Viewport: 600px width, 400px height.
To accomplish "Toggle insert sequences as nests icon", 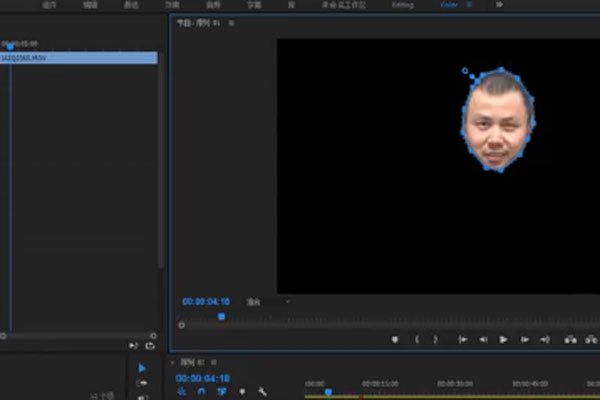I will tap(182, 392).
